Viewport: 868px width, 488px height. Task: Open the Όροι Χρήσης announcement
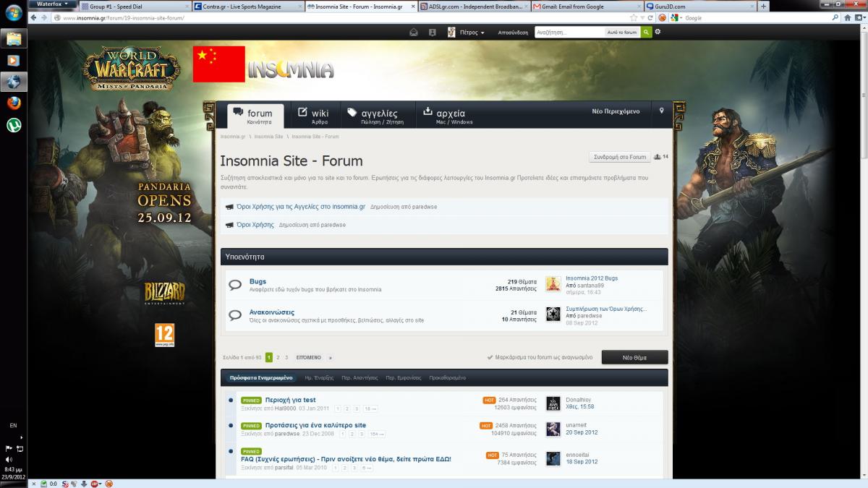tap(255, 225)
